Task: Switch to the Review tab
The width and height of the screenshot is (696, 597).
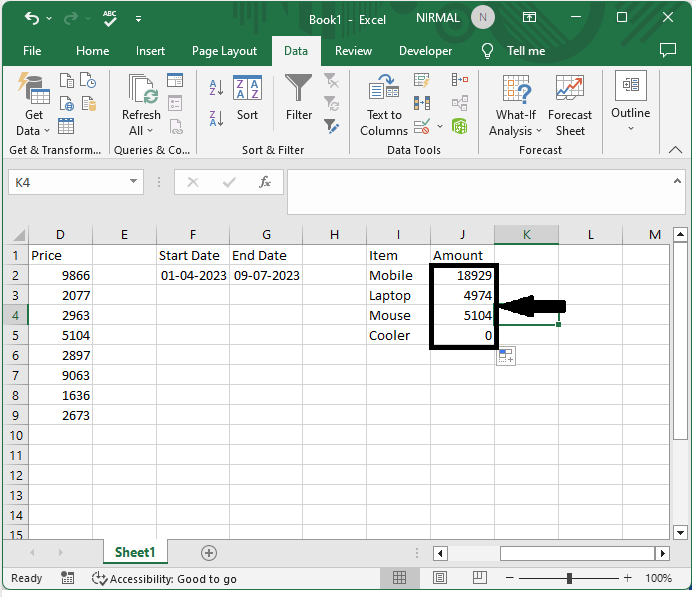Action: tap(353, 51)
